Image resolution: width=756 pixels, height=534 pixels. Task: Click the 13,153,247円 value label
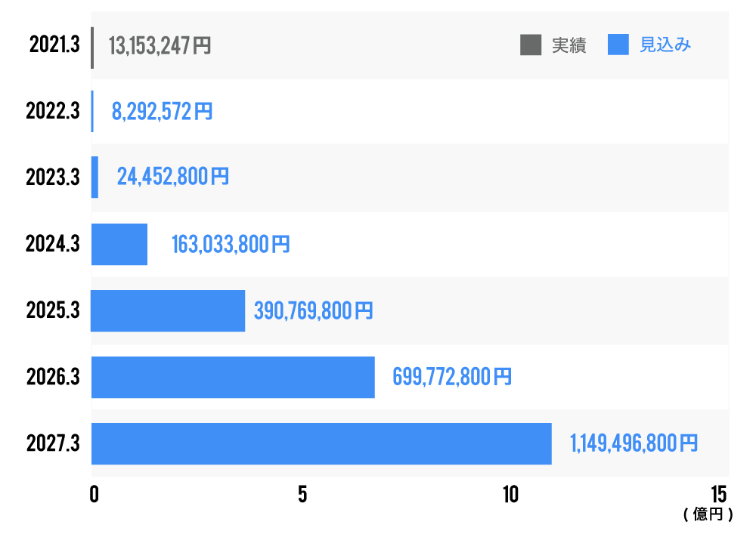pyautogui.click(x=160, y=45)
